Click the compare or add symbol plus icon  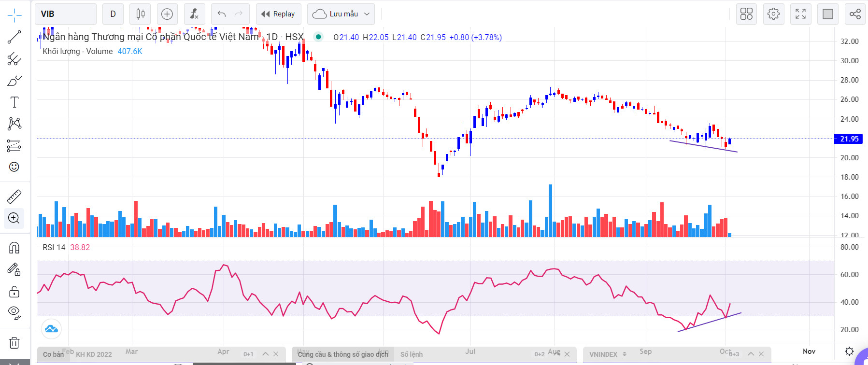click(167, 14)
